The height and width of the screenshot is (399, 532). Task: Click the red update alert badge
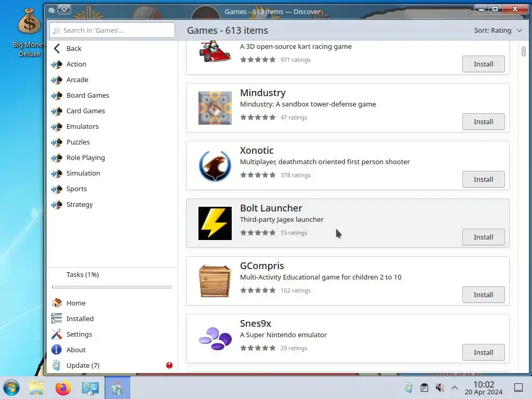click(x=169, y=365)
